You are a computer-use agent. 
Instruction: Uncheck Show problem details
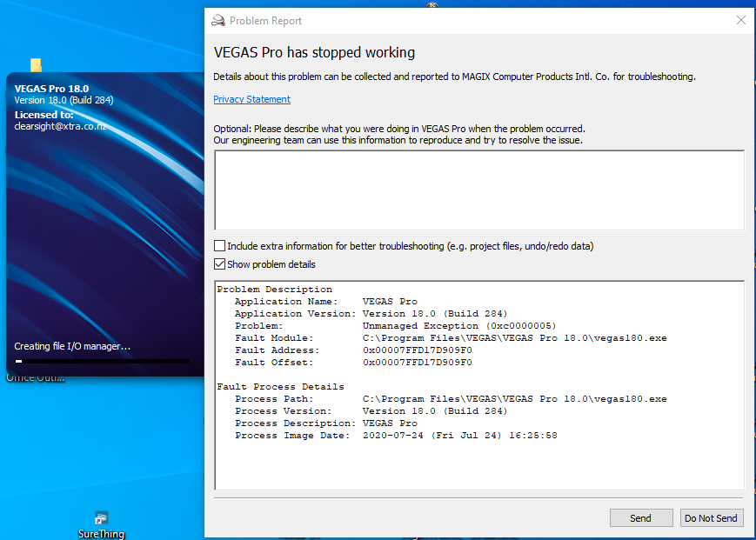click(x=220, y=264)
